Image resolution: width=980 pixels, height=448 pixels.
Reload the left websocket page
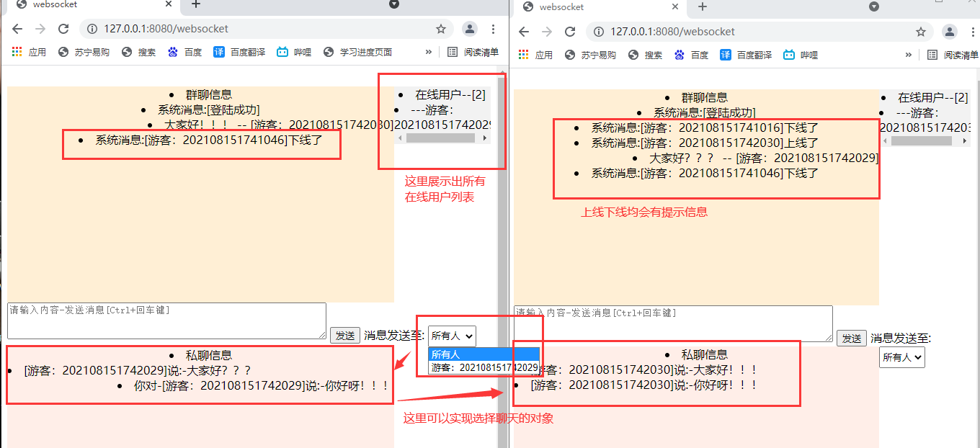[63, 29]
